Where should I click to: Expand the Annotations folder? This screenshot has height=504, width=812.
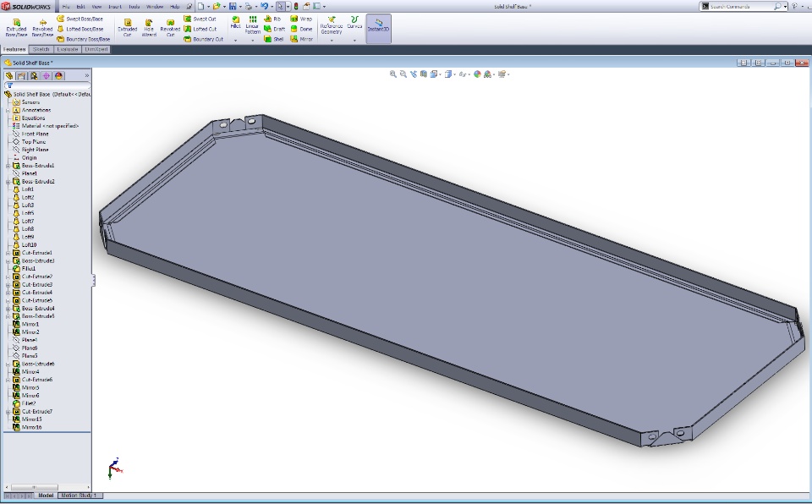click(8, 110)
